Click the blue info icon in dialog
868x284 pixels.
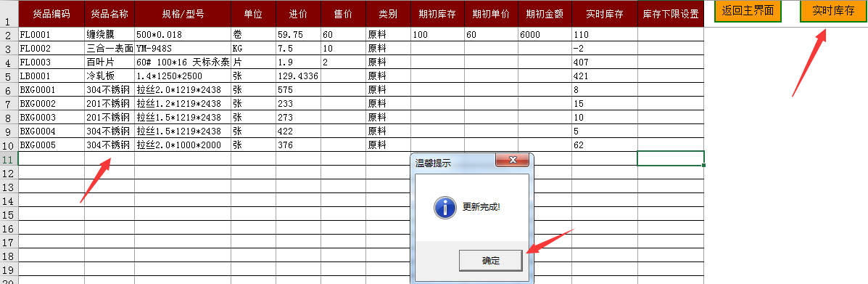click(x=446, y=208)
